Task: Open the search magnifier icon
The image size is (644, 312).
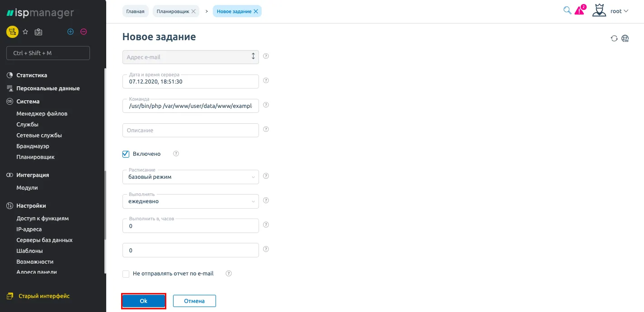Action: [x=567, y=10]
